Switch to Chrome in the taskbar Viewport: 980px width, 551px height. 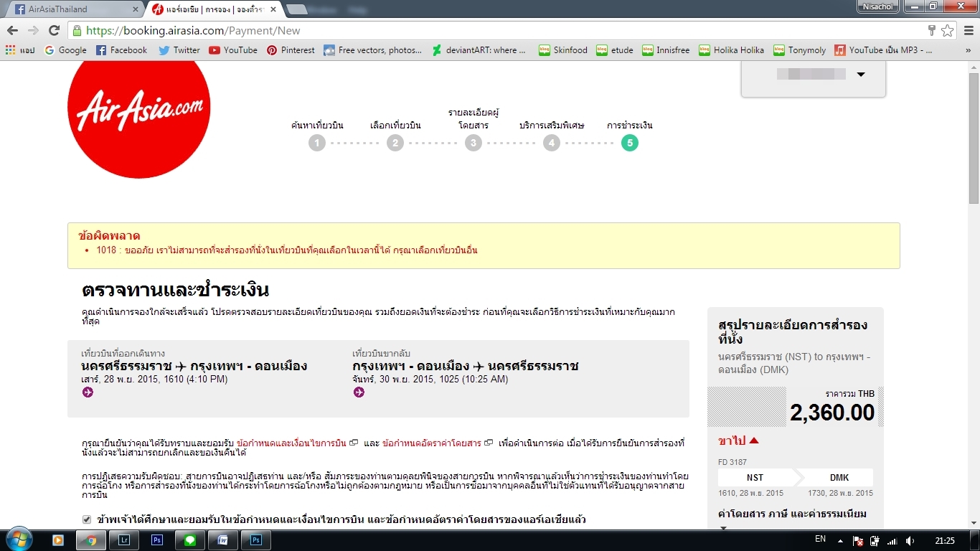point(91,540)
